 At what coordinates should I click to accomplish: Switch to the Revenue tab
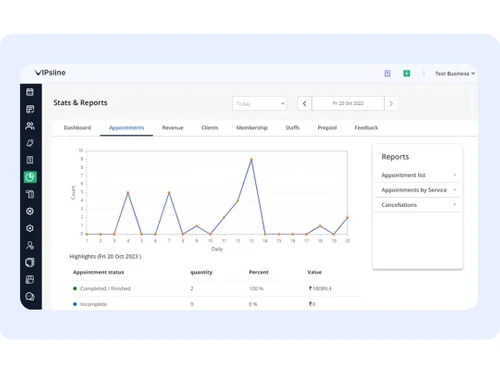click(x=173, y=128)
